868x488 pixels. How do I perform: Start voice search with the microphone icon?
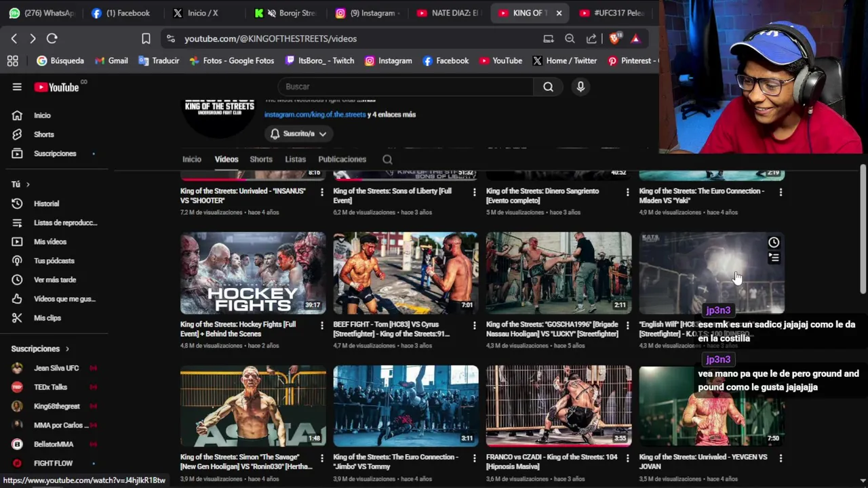coord(580,87)
